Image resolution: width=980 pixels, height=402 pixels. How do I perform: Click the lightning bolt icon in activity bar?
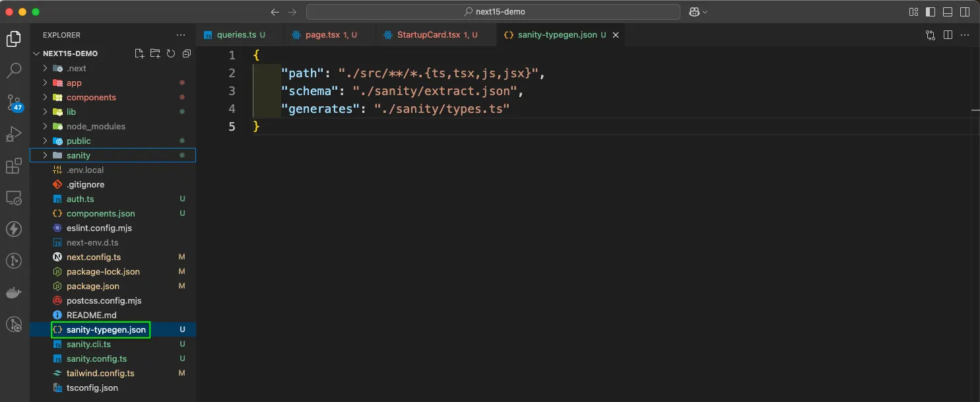[14, 229]
